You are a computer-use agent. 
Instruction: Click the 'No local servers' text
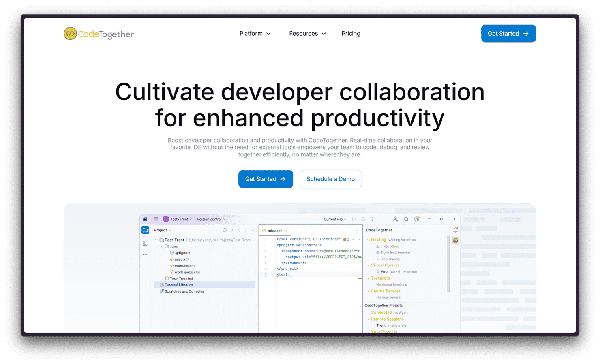[x=388, y=298]
